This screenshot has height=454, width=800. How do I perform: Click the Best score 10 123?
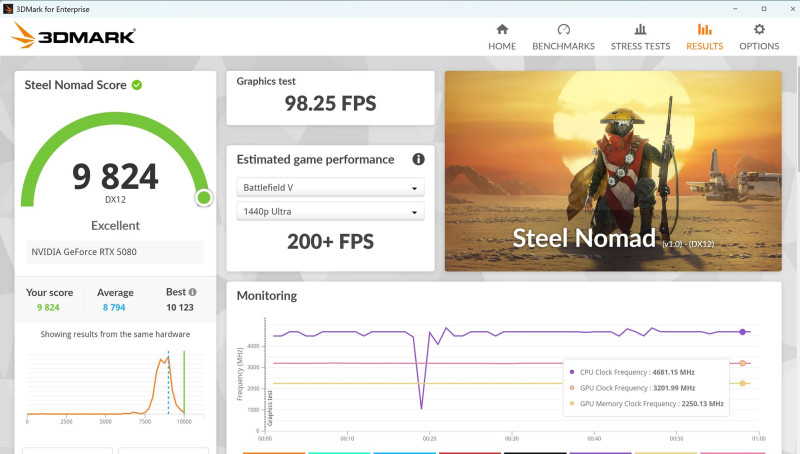click(180, 308)
